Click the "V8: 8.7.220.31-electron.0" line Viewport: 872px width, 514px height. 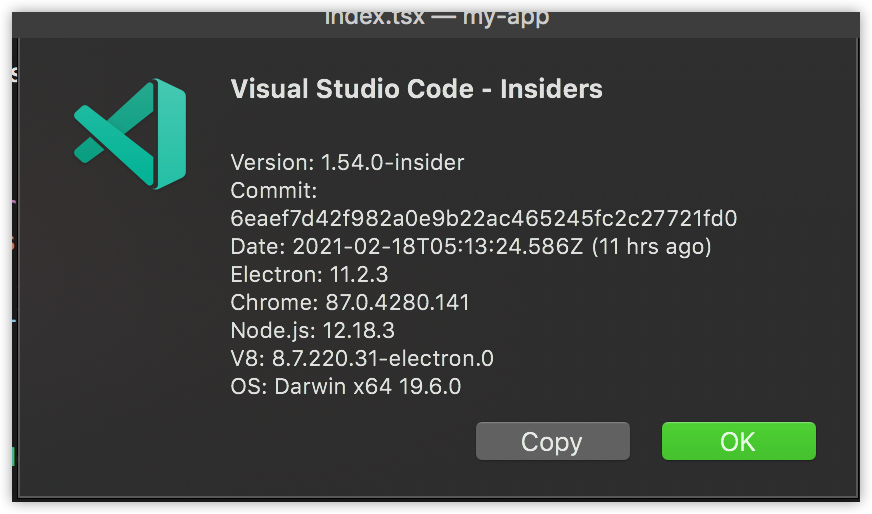click(x=362, y=358)
